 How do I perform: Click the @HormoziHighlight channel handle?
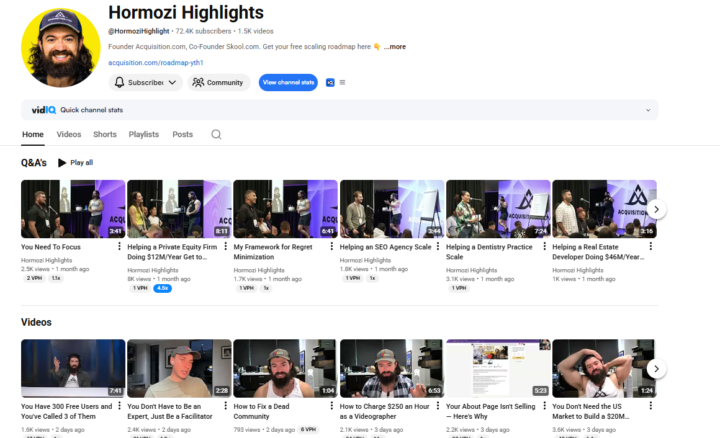pos(139,31)
